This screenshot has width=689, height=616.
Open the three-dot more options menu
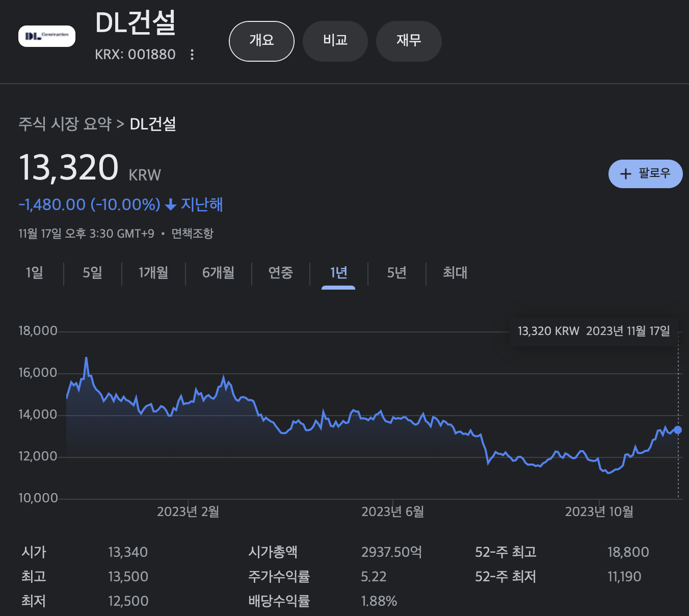[x=192, y=55]
